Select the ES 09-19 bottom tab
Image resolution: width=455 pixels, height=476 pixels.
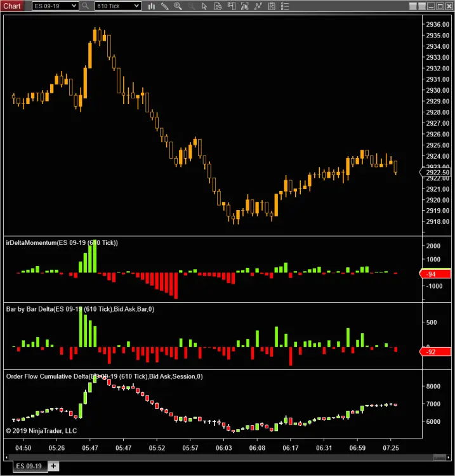coord(29,466)
